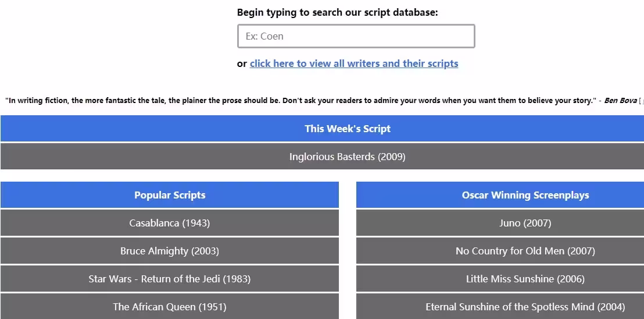Click the writing fiction quote text
The image size is (644, 319).
[301, 101]
